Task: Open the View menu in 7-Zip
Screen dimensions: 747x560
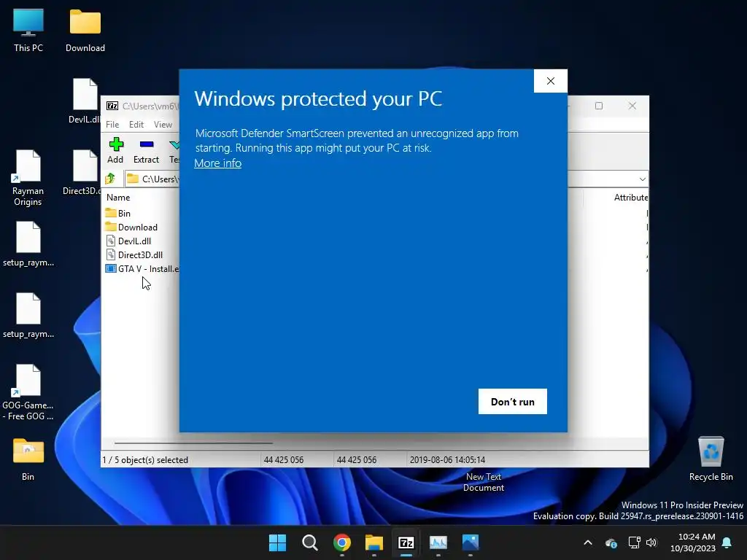Action: point(163,124)
